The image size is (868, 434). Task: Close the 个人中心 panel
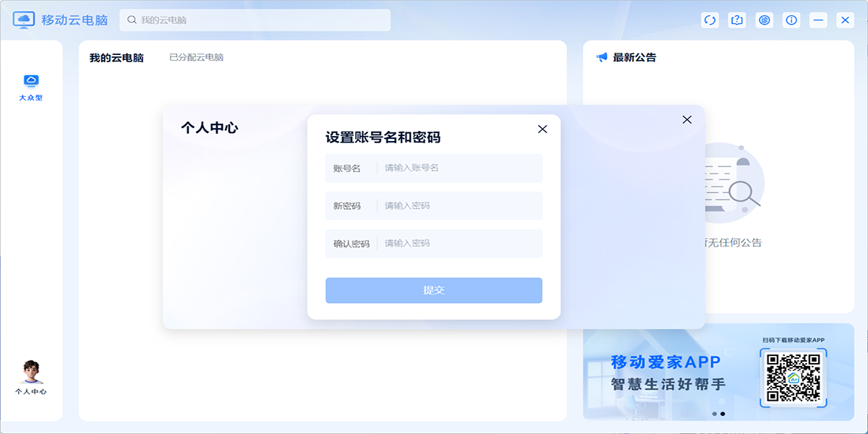click(687, 119)
